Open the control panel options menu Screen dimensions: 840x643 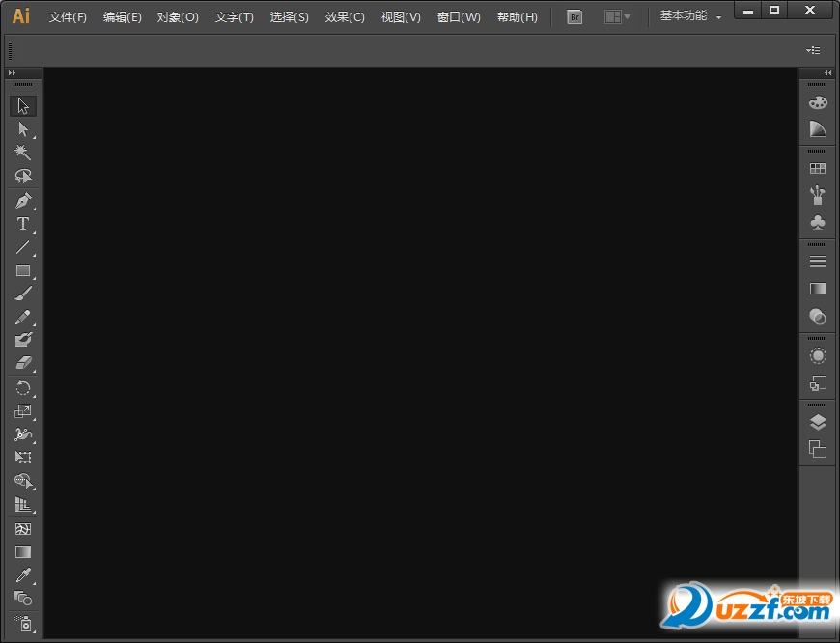pos(813,50)
